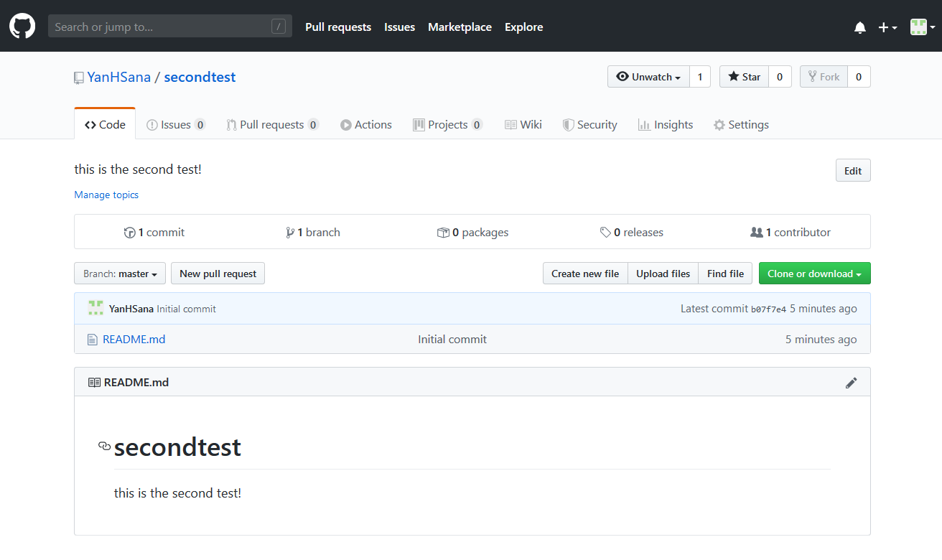Switch to the Settings tab
Screen dimensions: 942x560
(x=741, y=124)
